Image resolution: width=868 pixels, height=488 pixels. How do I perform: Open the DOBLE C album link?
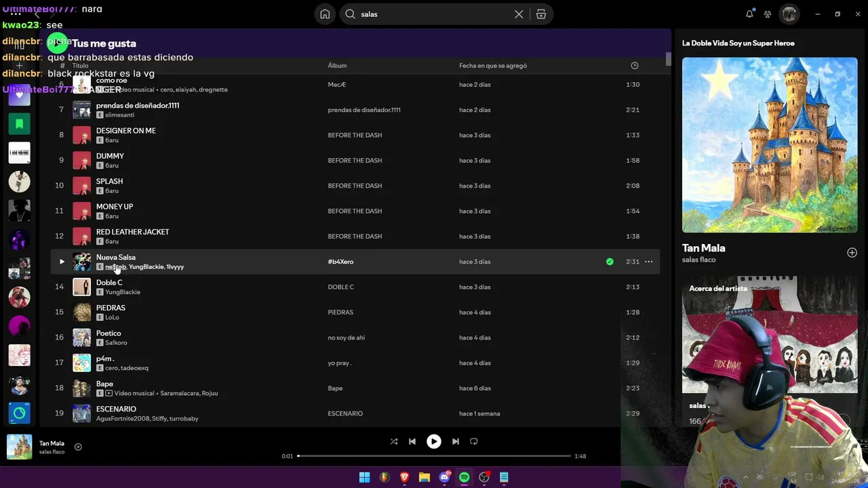pyautogui.click(x=340, y=287)
